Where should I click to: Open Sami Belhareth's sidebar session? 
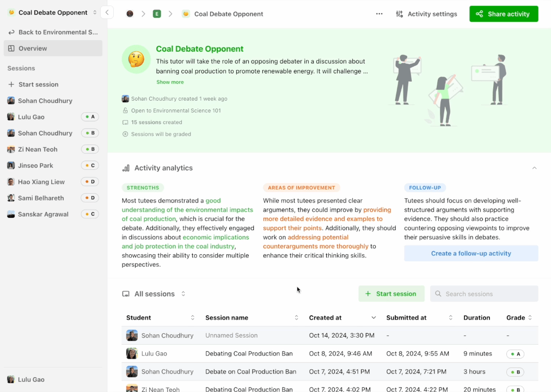[53, 198]
